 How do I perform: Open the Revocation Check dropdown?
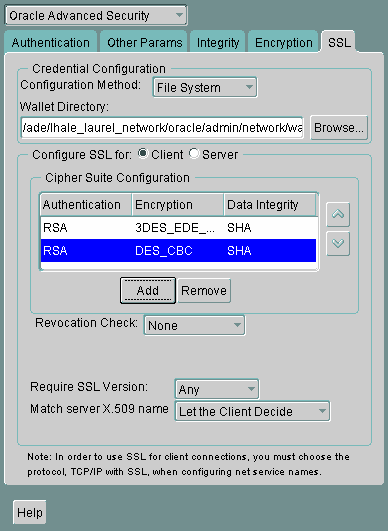(194, 325)
